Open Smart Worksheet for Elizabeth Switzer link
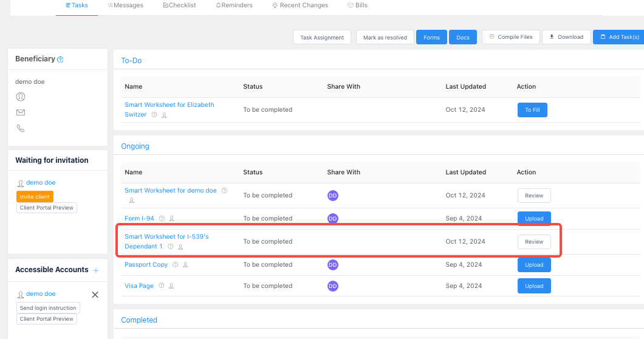 click(x=170, y=110)
